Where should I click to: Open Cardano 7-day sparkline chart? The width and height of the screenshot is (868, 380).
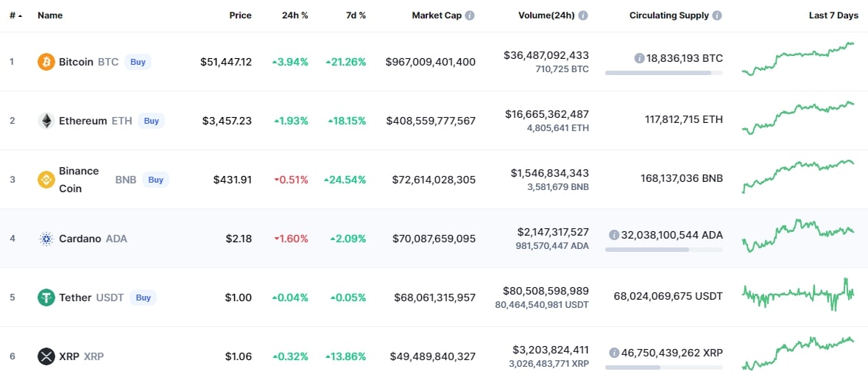[798, 236]
